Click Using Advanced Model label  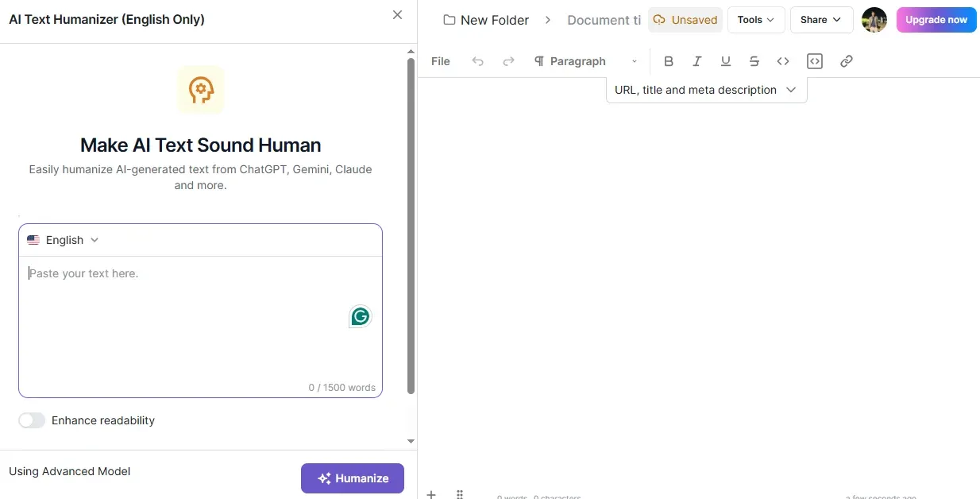click(70, 471)
